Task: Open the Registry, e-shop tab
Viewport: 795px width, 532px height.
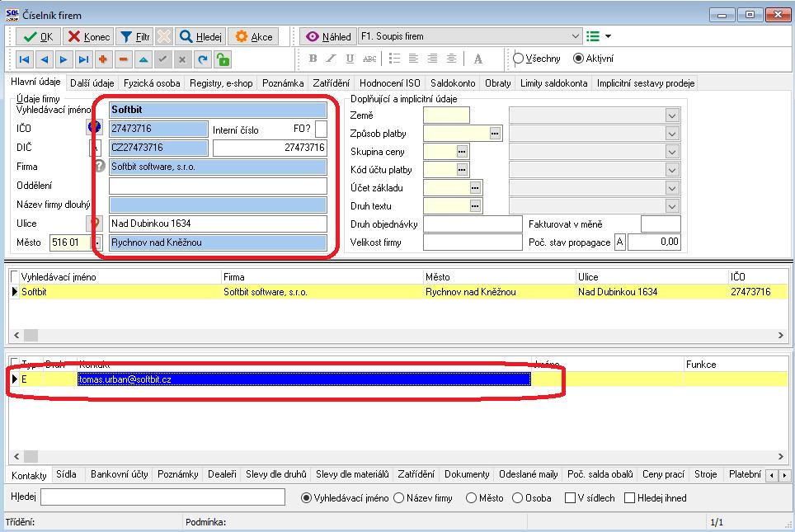Action: (x=221, y=83)
